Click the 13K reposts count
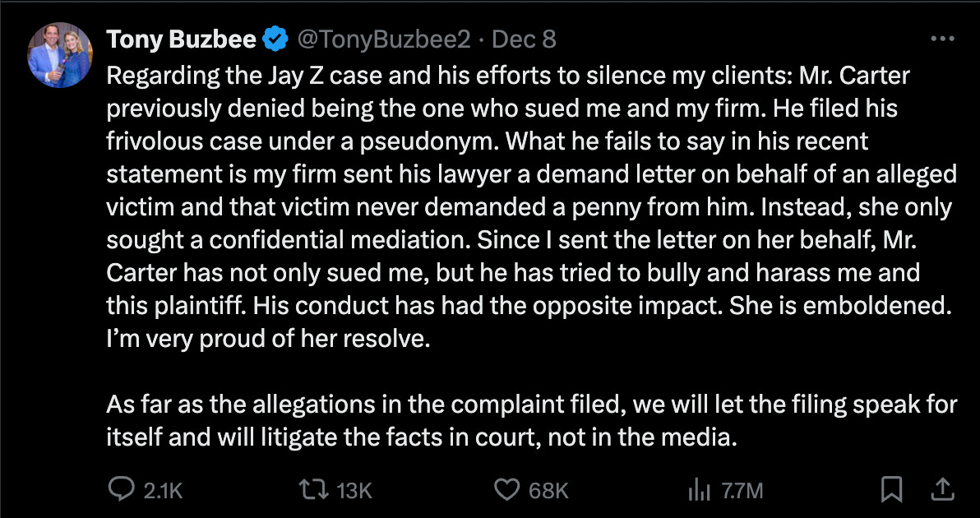Image resolution: width=980 pixels, height=518 pixels. (x=354, y=491)
